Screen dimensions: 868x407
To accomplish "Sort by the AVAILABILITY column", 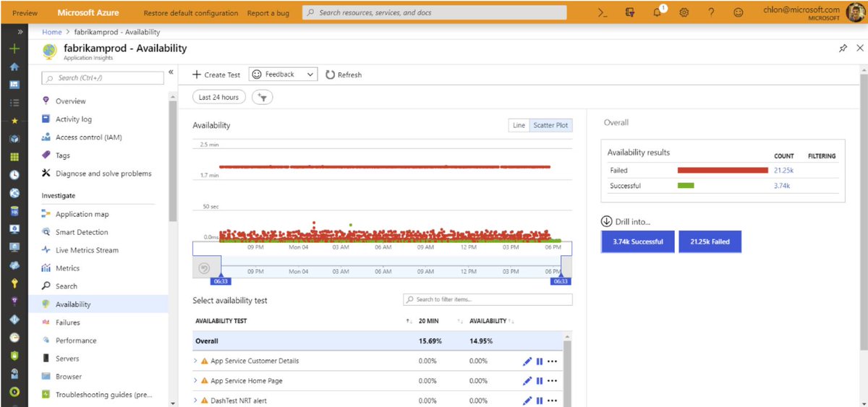I will (x=488, y=321).
